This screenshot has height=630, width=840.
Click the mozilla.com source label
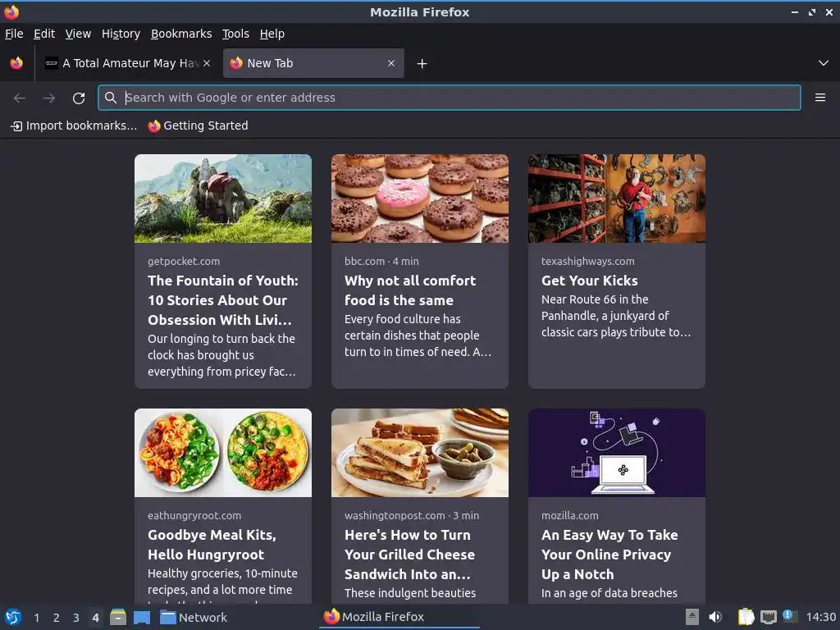coord(570,516)
